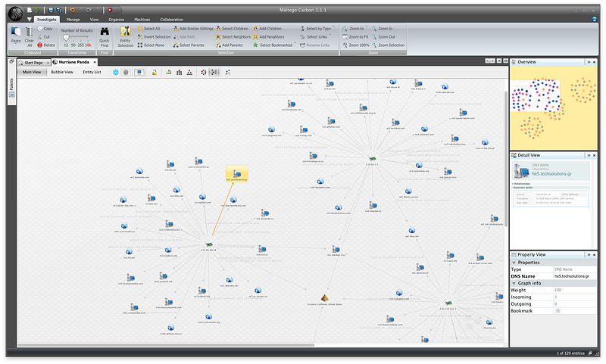Screen dimensions: 606x364
Task: Collapse the Properties section
Action: point(514,263)
